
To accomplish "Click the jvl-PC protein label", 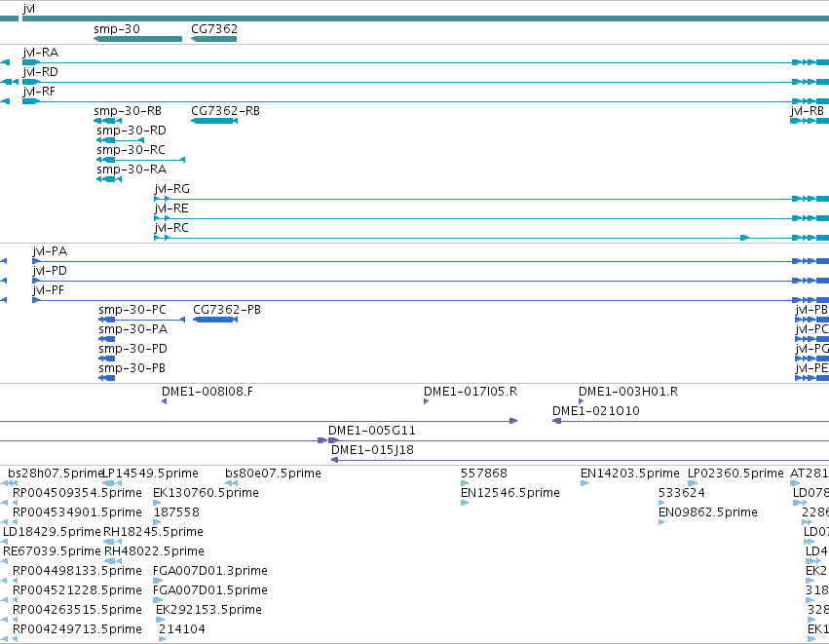I will click(811, 329).
